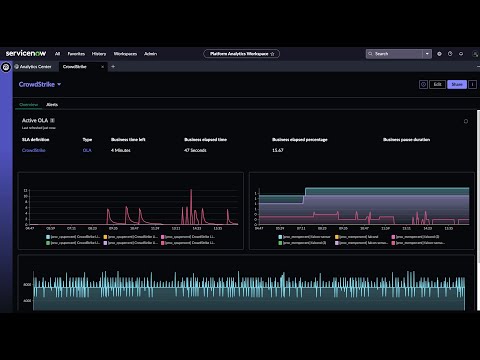Expand the CrowdStrike dashboard title dropdown
The height and width of the screenshot is (360, 480).
click(x=59, y=85)
